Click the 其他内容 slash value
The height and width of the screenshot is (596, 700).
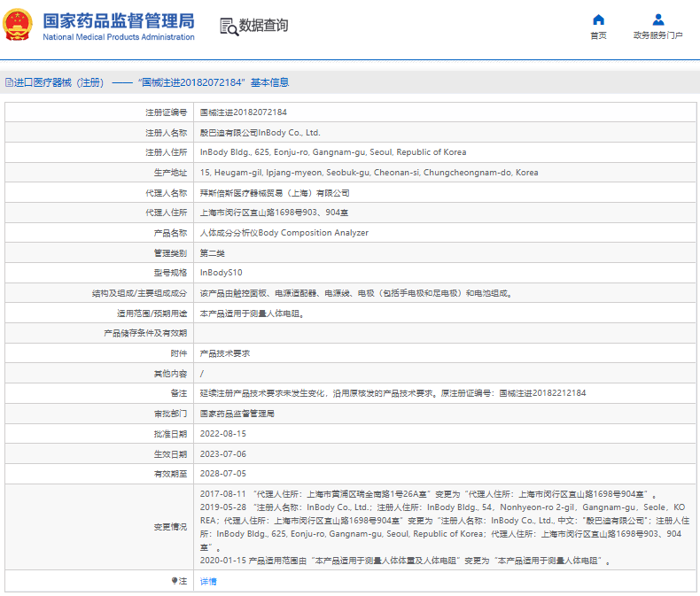click(x=201, y=374)
